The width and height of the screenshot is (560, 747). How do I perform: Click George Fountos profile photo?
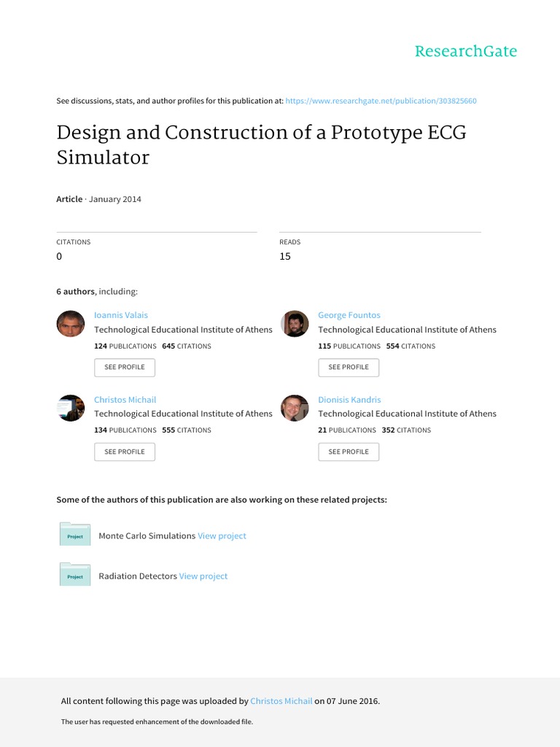pyautogui.click(x=295, y=323)
